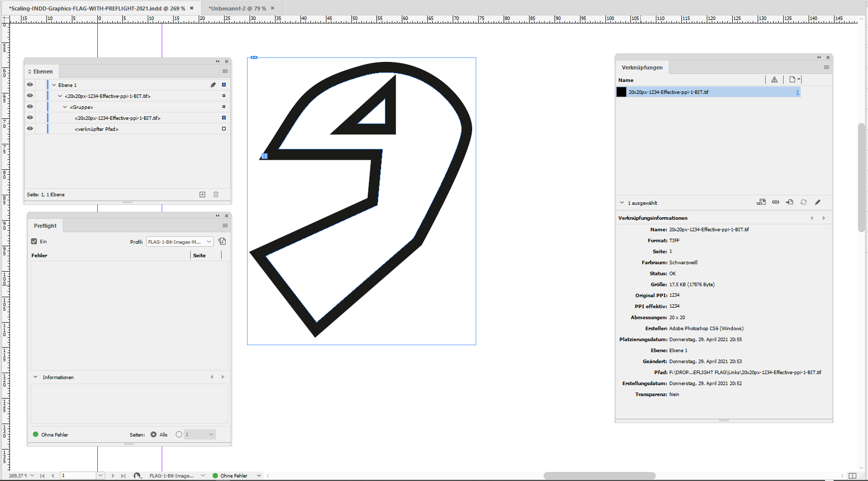The image size is (868, 481).
Task: Click the trash icon in the Ebenen panel
Action: pyautogui.click(x=216, y=194)
